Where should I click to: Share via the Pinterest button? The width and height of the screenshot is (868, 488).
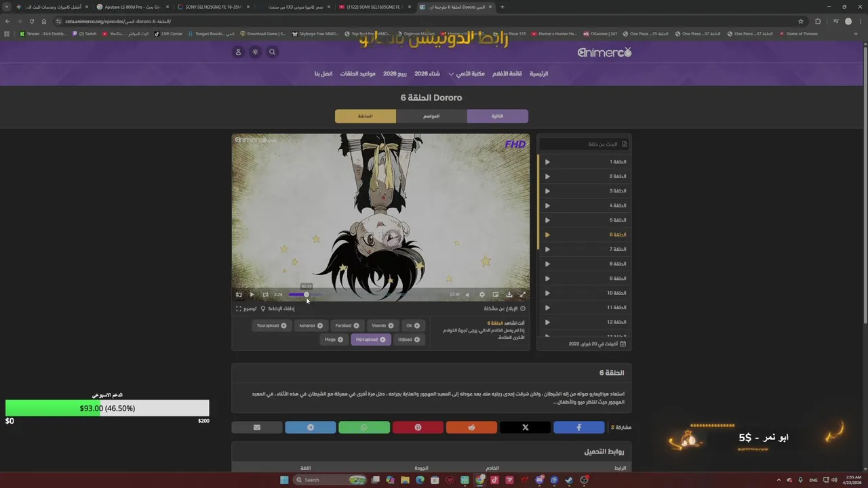pos(418,428)
